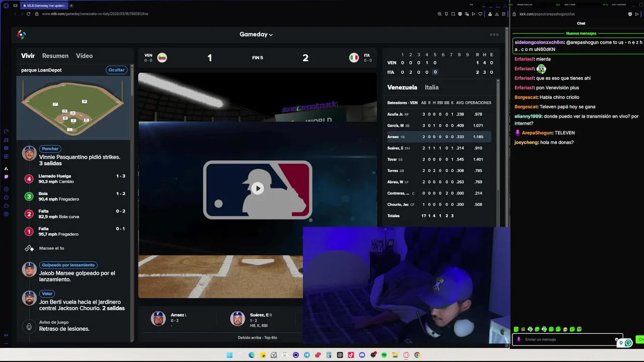Open browser downloads icon
This screenshot has height=362, width=644.
(497, 14)
